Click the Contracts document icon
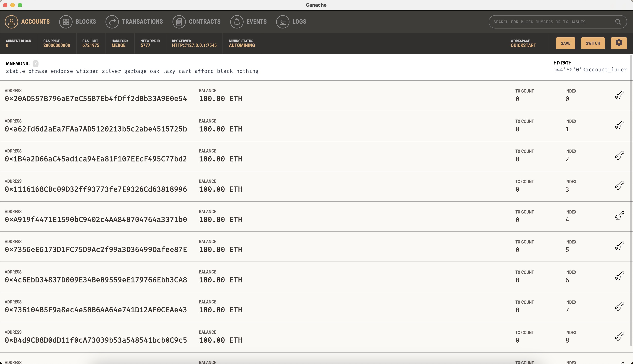Viewport: 633px width, 364px height. [x=179, y=22]
